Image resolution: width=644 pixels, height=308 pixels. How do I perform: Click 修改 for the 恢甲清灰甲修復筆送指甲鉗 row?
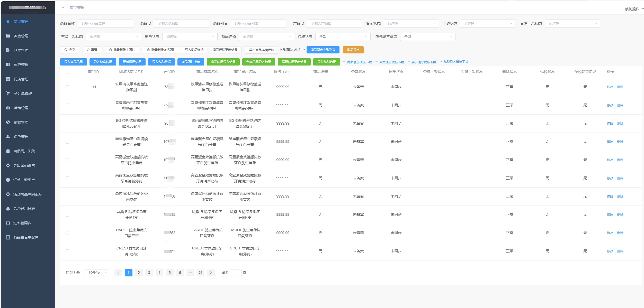(x=610, y=87)
